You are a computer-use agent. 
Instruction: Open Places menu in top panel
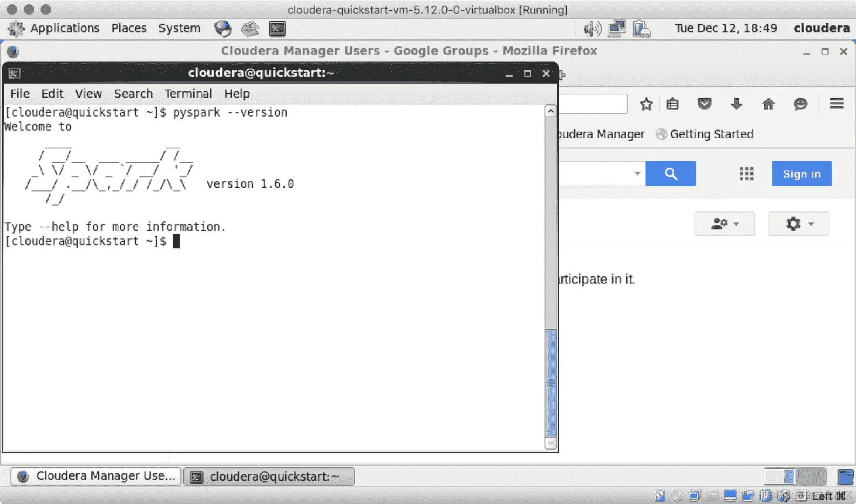tap(129, 28)
